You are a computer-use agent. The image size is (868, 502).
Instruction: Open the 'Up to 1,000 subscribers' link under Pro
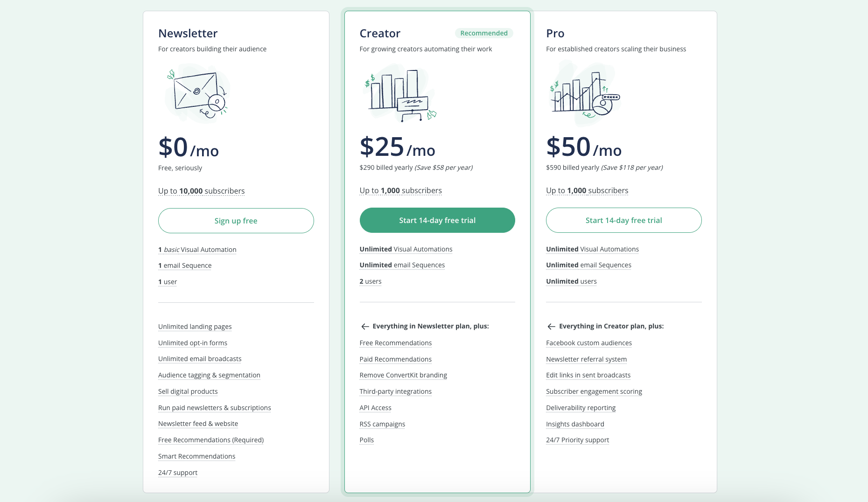(x=587, y=190)
